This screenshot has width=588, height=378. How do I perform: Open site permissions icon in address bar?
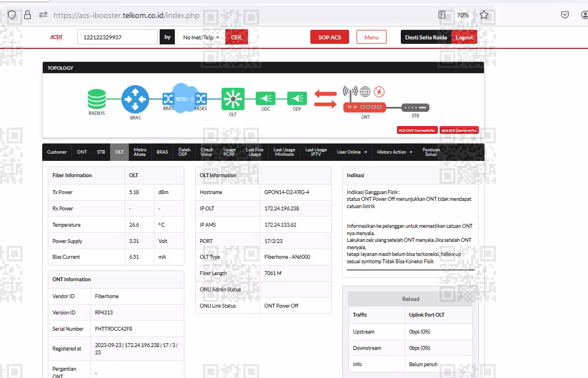click(x=43, y=15)
